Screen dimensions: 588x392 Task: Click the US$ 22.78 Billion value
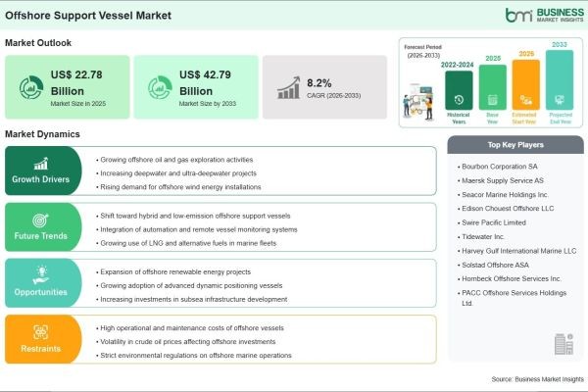76,83
